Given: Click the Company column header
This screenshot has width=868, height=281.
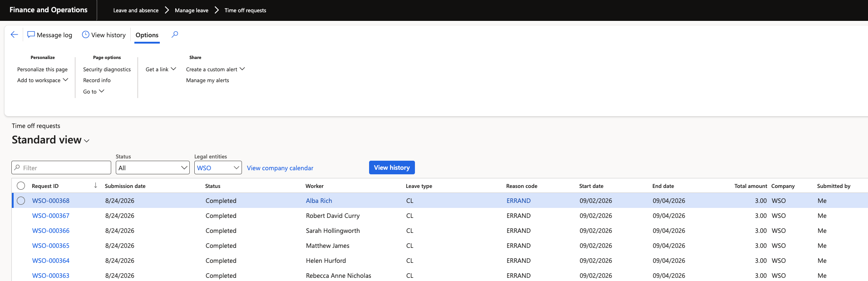Looking at the screenshot, I should coord(783,186).
